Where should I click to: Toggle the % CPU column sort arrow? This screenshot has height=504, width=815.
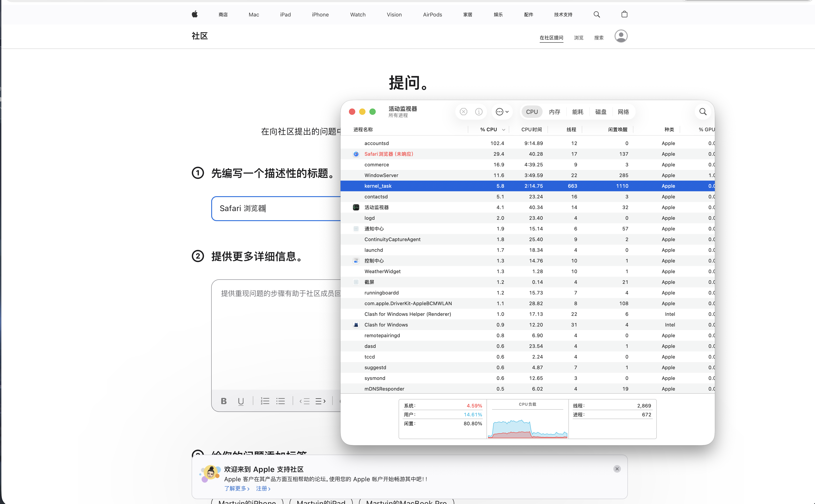pyautogui.click(x=504, y=130)
